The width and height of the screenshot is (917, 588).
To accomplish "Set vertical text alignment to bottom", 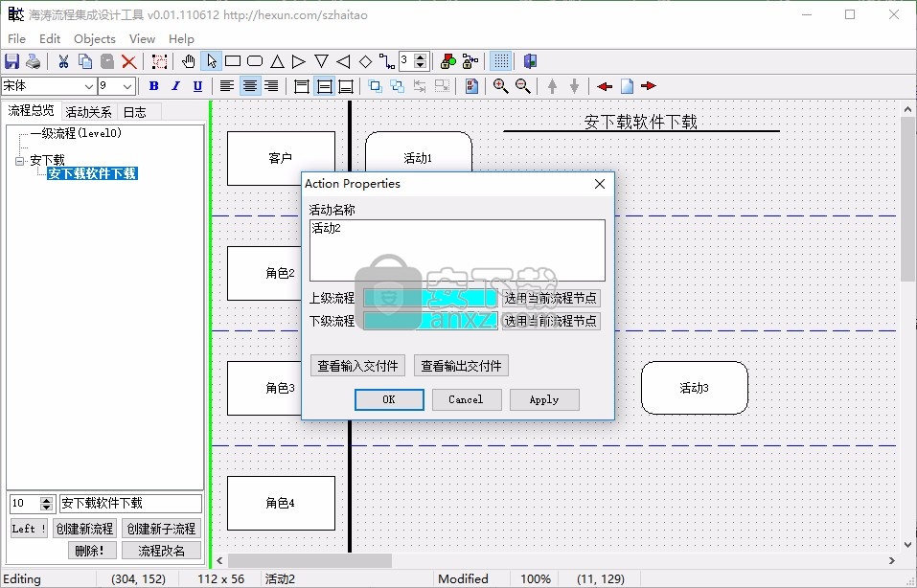I will (346, 86).
